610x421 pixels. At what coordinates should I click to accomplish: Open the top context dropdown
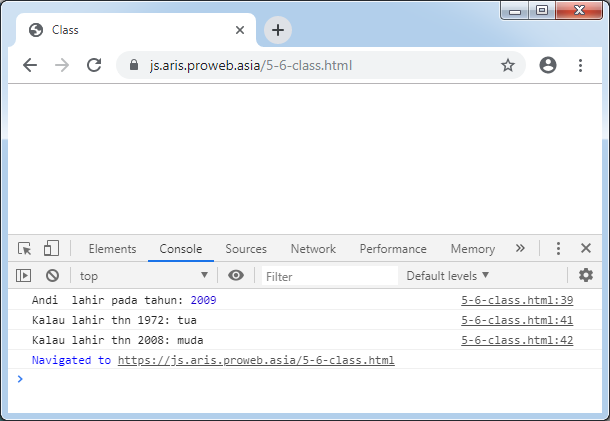tap(144, 275)
